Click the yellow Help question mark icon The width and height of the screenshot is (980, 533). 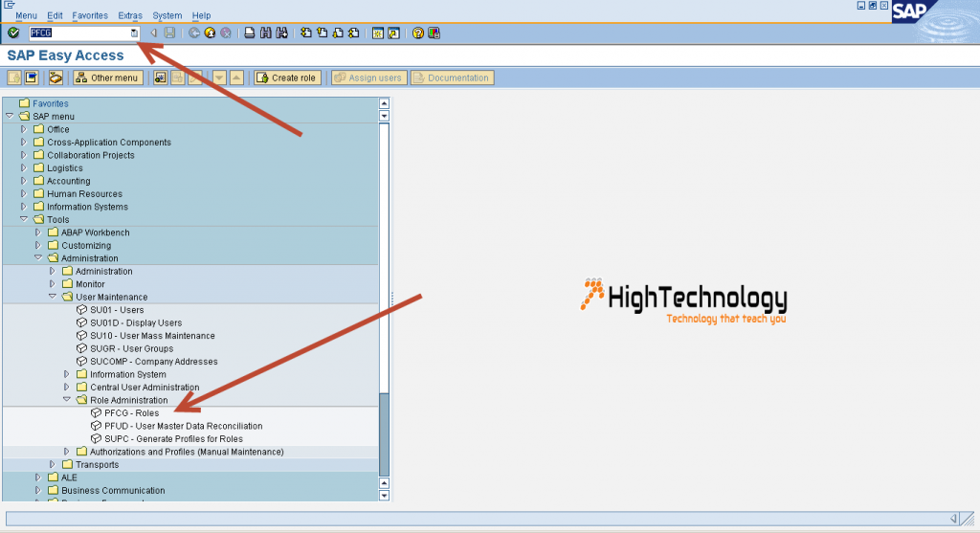tap(418, 33)
